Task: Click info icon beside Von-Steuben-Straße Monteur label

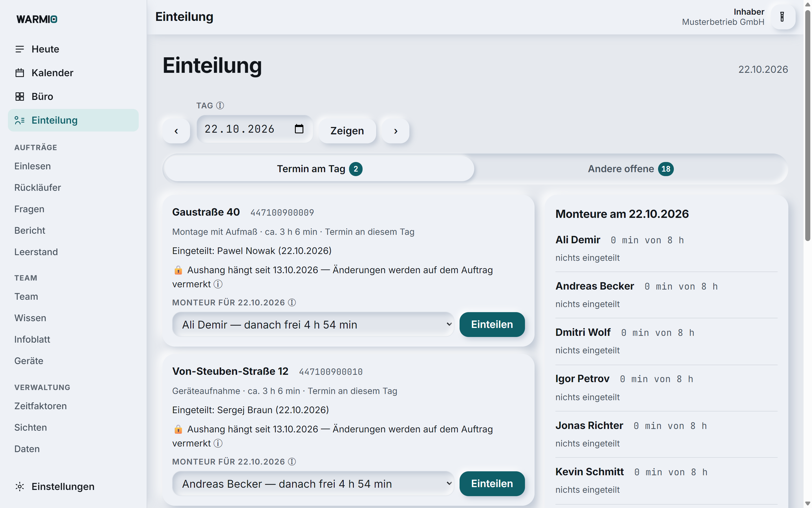Action: [x=292, y=462]
